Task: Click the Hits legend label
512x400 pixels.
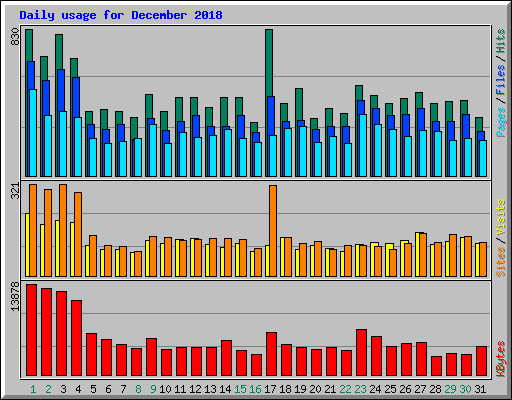Action: [501, 41]
